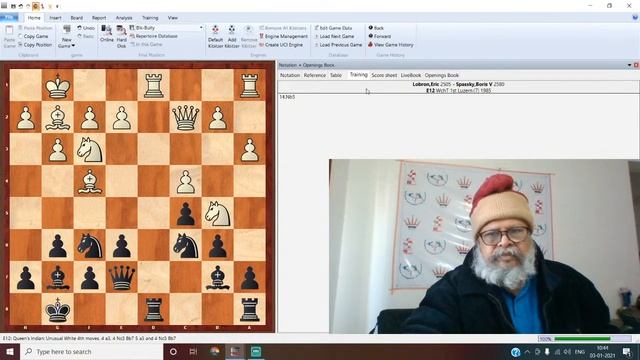This screenshot has height=360, width=640.
Task: Open the notation pane dropdown arrow
Action: (629, 65)
